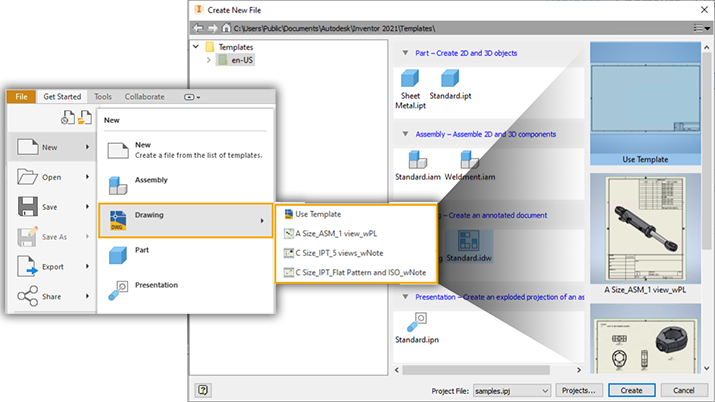Viewport: 715px width, 402px height.
Task: Switch to the Get Started tab
Action: [x=62, y=97]
